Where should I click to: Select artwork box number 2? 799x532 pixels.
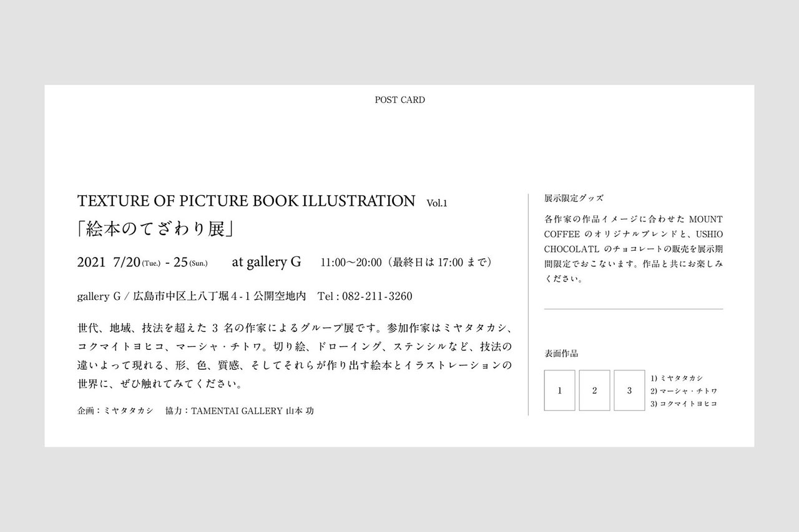point(594,390)
